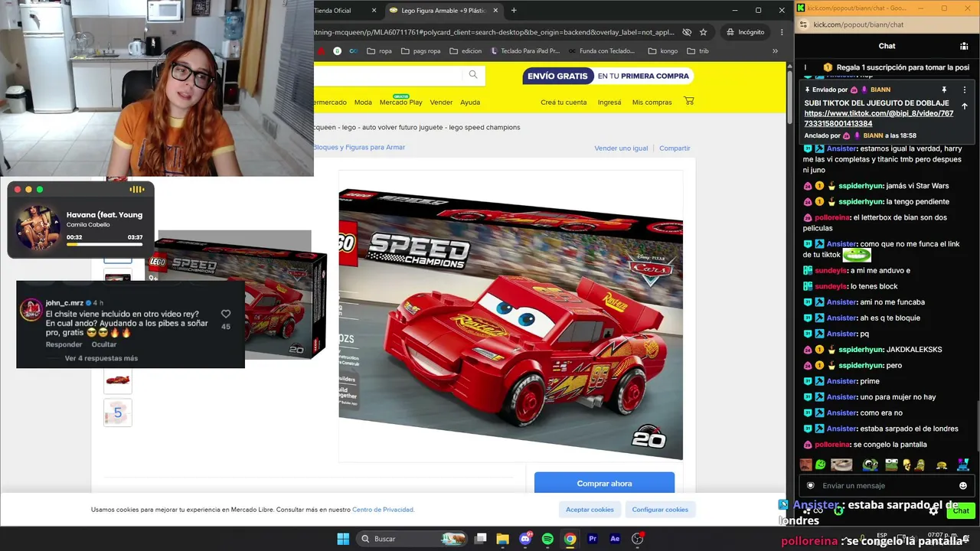
Task: Click the Envío Gratis promo banner
Action: point(609,76)
